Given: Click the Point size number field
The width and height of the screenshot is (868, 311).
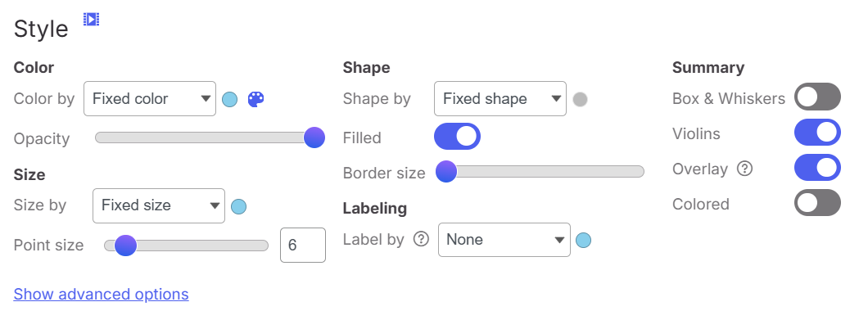Looking at the screenshot, I should 303,245.
